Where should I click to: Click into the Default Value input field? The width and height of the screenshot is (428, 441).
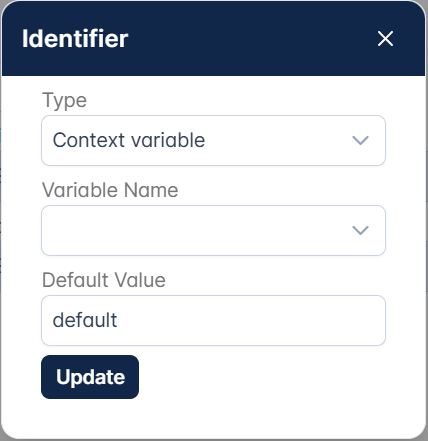click(x=213, y=320)
